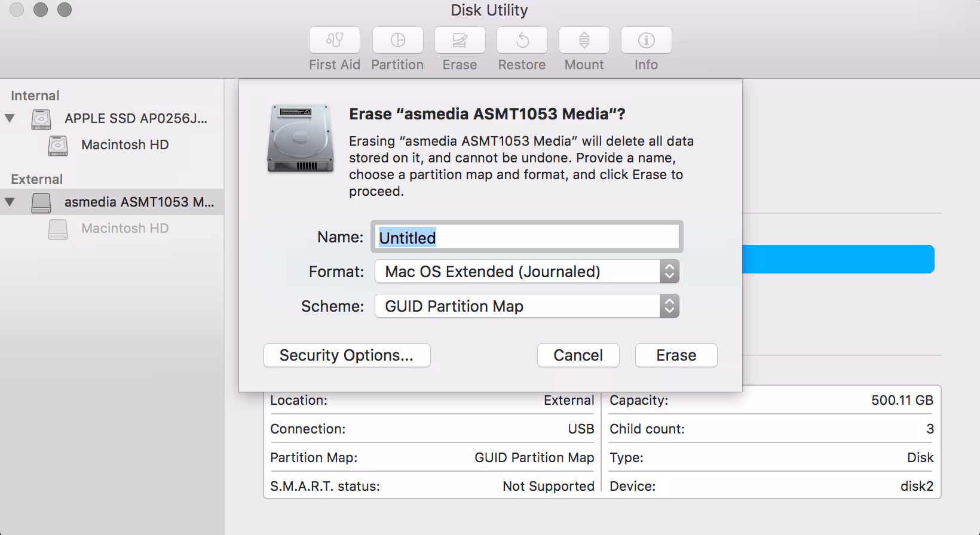Click the Restore arrow icon
This screenshot has width=980, height=535.
click(522, 40)
